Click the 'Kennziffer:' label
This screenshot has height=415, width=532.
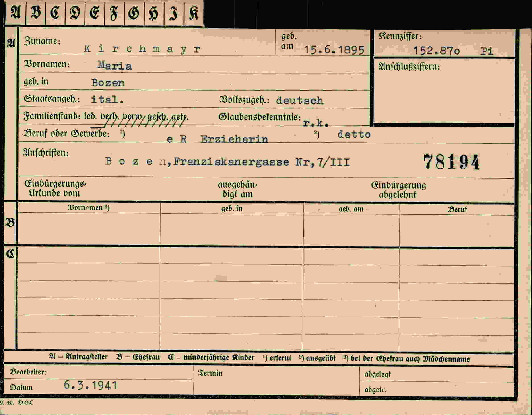coord(400,36)
